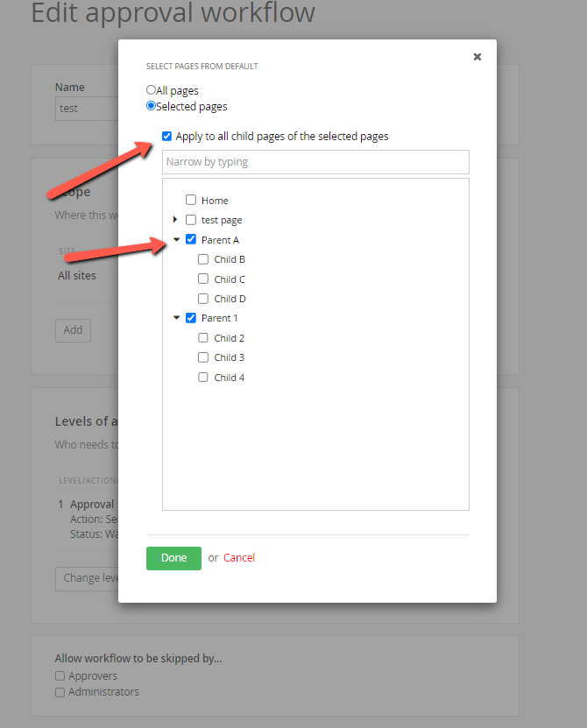
Task: Toggle Approvers skip checkbox on background page
Action: pos(60,675)
